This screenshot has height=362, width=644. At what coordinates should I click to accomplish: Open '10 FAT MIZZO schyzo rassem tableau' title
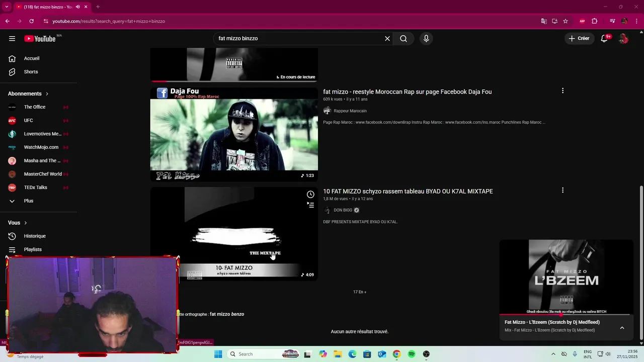point(408,191)
